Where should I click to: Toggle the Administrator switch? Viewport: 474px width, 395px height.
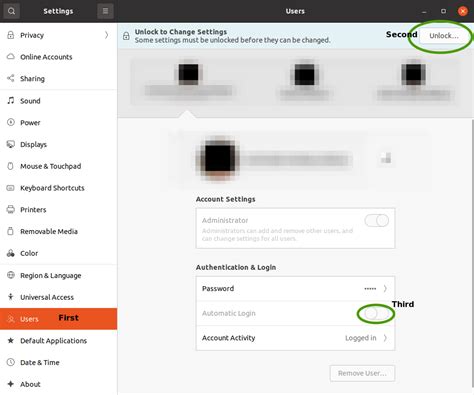[377, 221]
